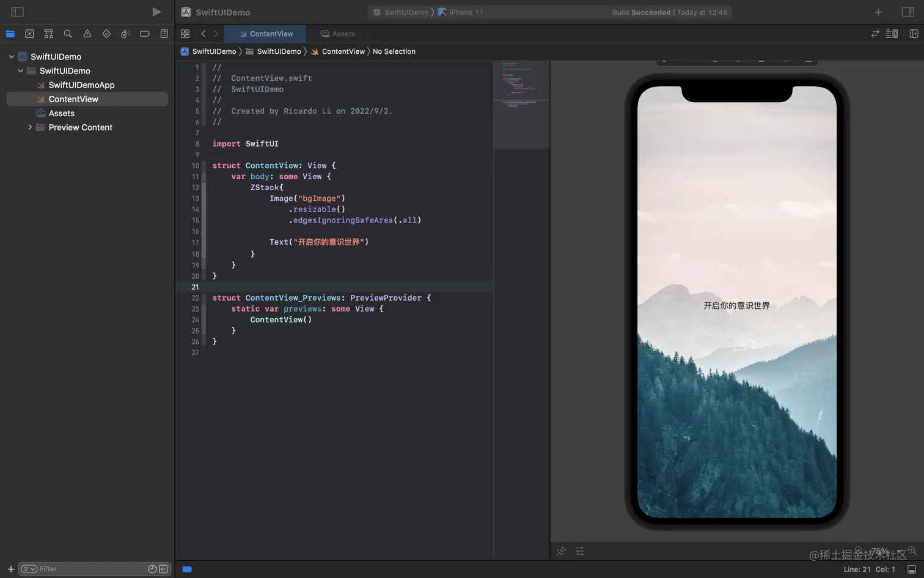Expand the Preview Content folder
Screen dimensions: 924x578
pyautogui.click(x=29, y=127)
